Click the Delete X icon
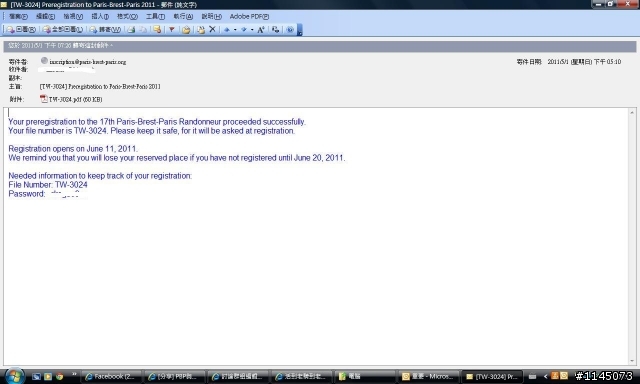The height and width of the screenshot is (384, 640). click(x=212, y=29)
